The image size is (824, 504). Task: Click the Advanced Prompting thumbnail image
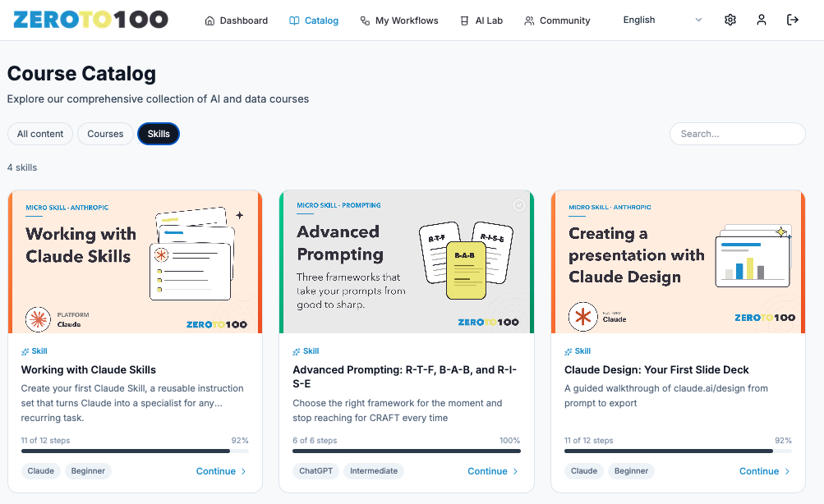pos(407,262)
